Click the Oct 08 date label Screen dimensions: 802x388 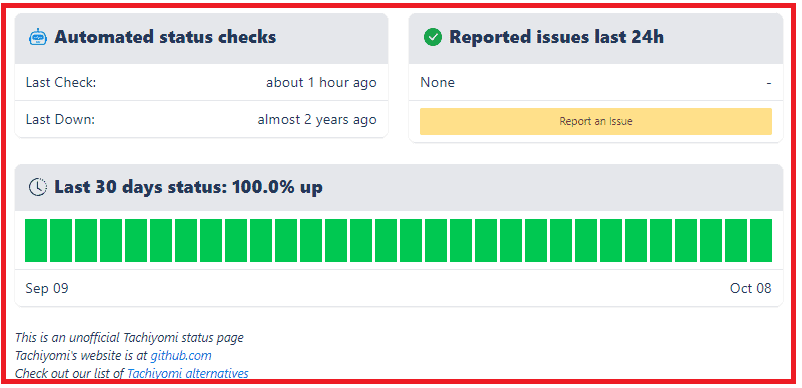click(x=750, y=288)
